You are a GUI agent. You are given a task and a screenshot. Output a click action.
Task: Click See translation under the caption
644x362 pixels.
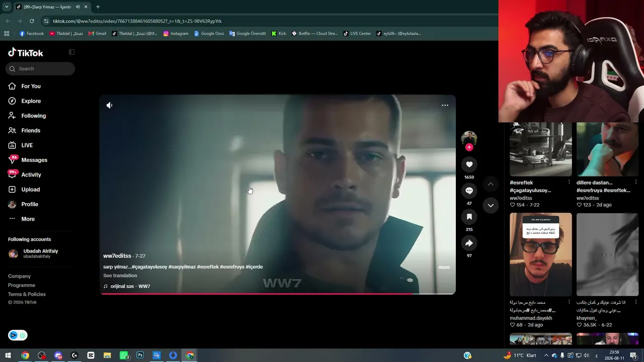click(x=120, y=276)
